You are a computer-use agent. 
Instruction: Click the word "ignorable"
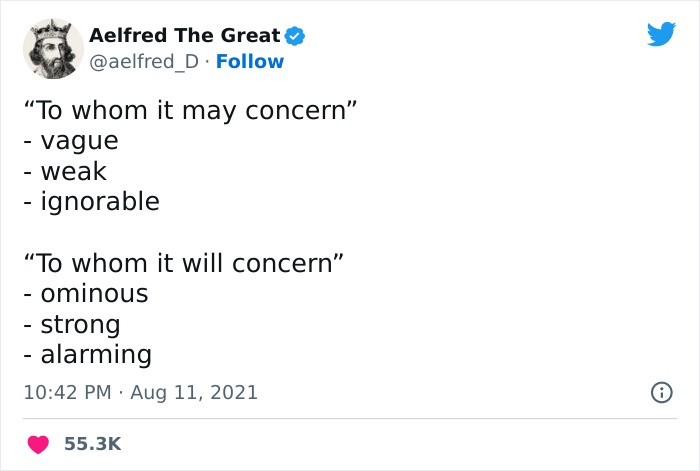[x=100, y=202]
